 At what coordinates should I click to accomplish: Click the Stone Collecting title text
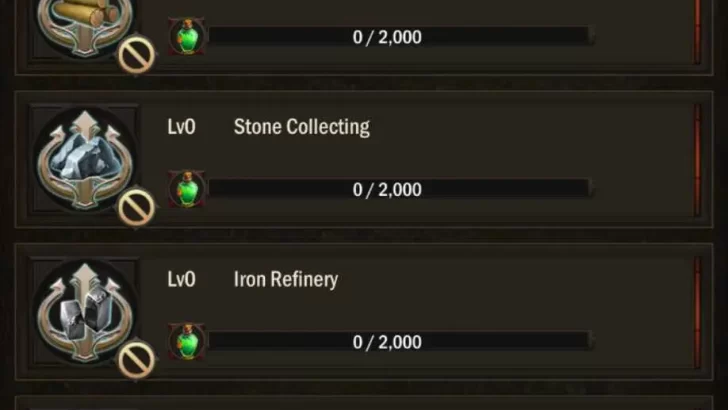click(301, 127)
